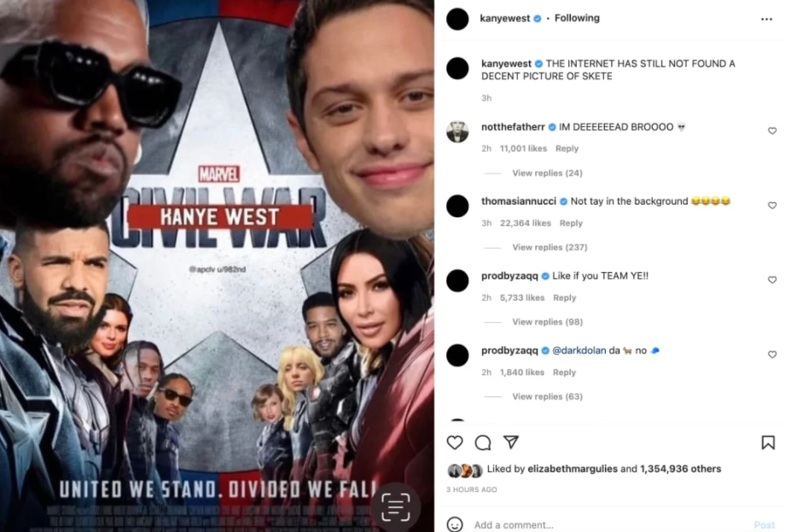
Task: Like notthefatherr's comment
Action: (x=772, y=131)
